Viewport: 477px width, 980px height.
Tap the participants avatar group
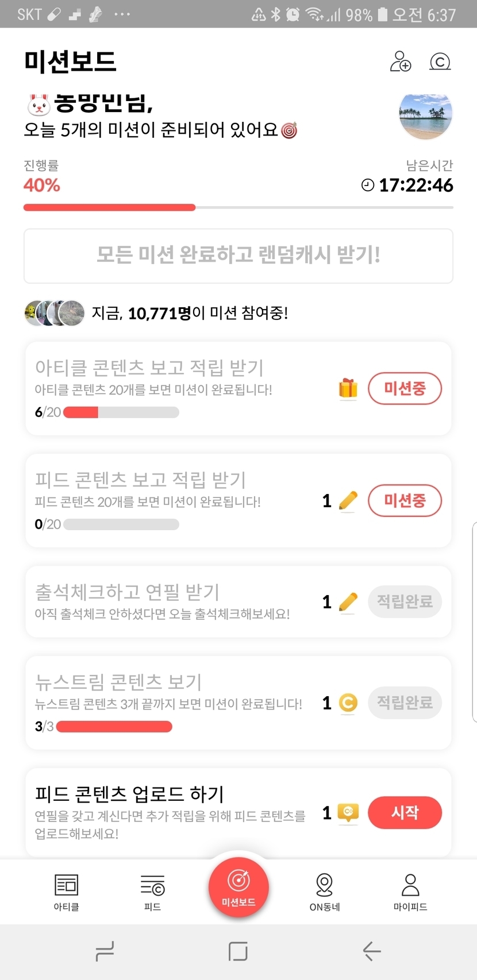[x=54, y=313]
